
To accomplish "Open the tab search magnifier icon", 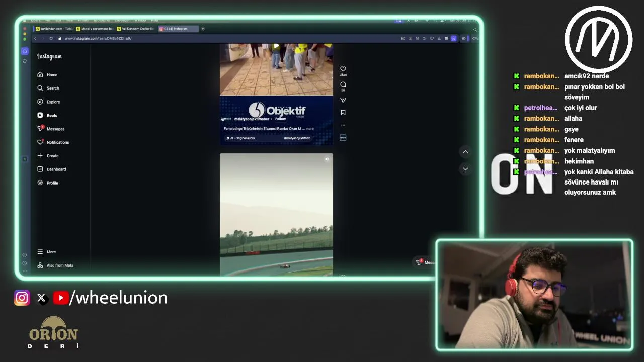I will click(x=474, y=29).
